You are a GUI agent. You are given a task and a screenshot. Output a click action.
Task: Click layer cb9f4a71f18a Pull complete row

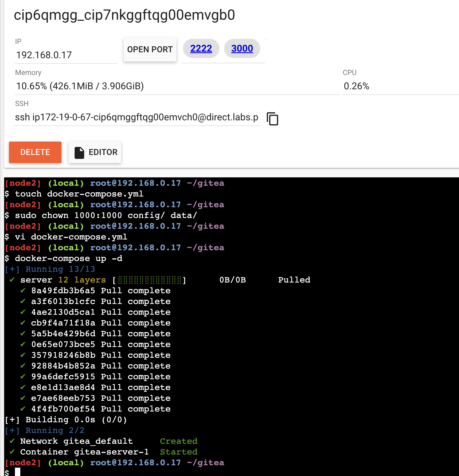pyautogui.click(x=96, y=323)
